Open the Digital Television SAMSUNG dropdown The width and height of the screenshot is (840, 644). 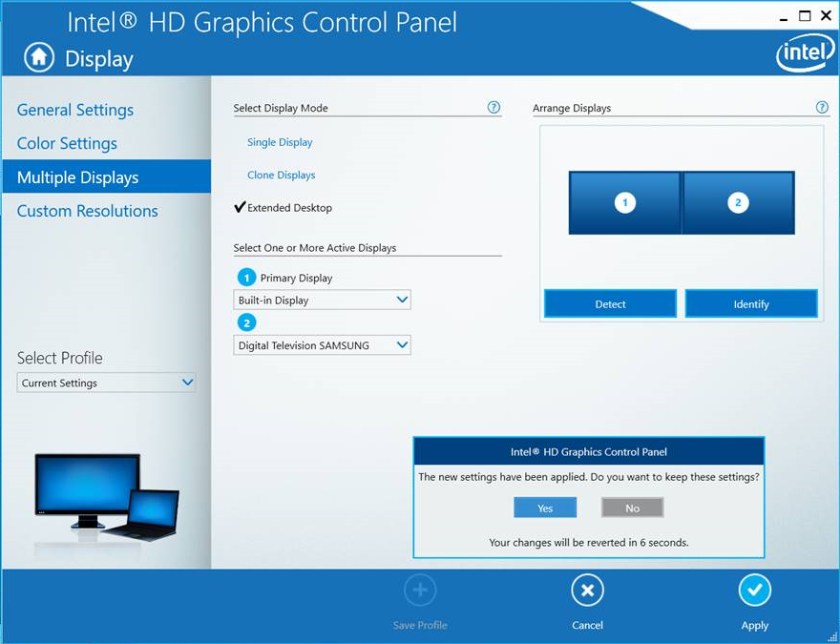coord(322,345)
